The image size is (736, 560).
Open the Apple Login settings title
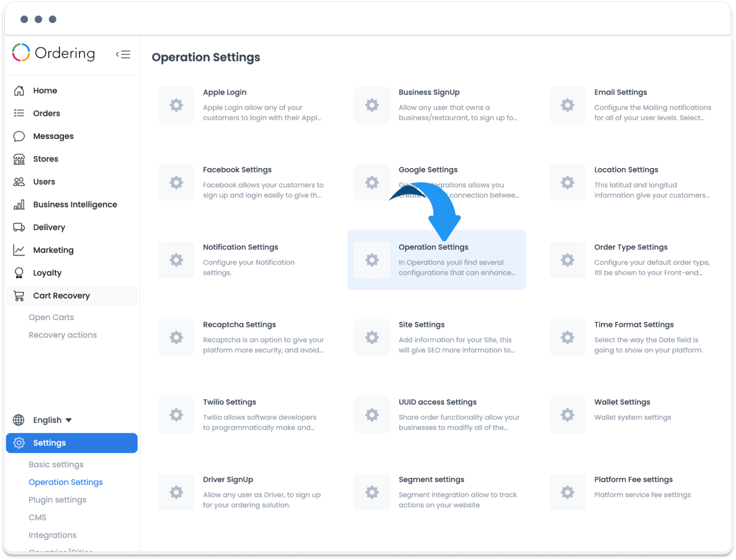[225, 92]
